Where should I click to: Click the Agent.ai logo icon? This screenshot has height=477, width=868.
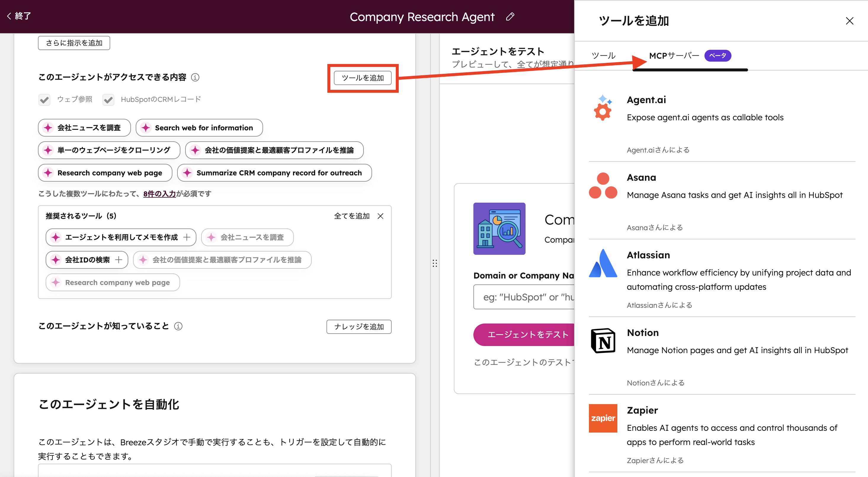[603, 108]
